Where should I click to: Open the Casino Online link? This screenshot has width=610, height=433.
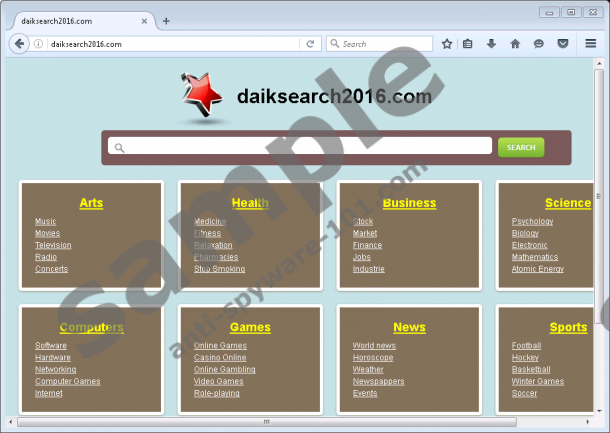[x=220, y=357]
